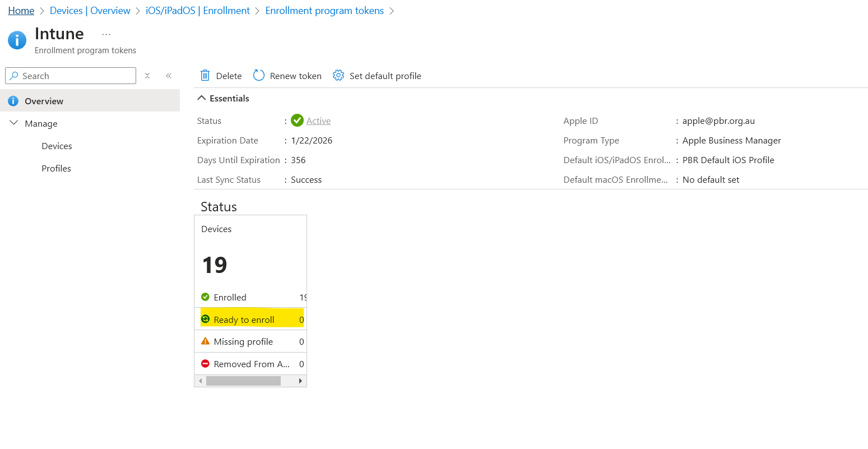868x449 pixels.
Task: Click the Removed From A... row label
Action: 252,364
